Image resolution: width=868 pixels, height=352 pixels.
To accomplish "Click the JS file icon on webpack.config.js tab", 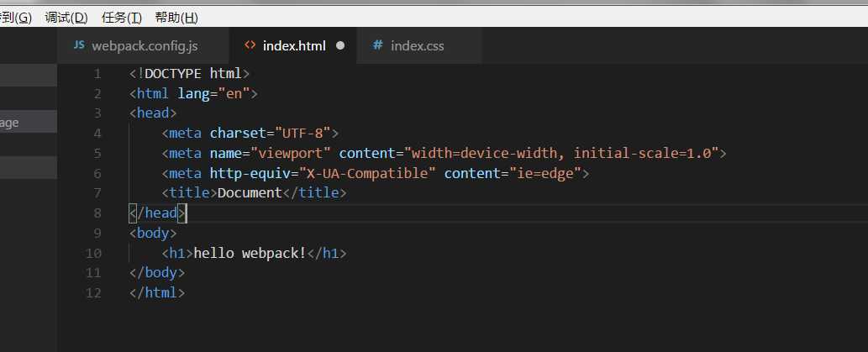I will 79,45.
